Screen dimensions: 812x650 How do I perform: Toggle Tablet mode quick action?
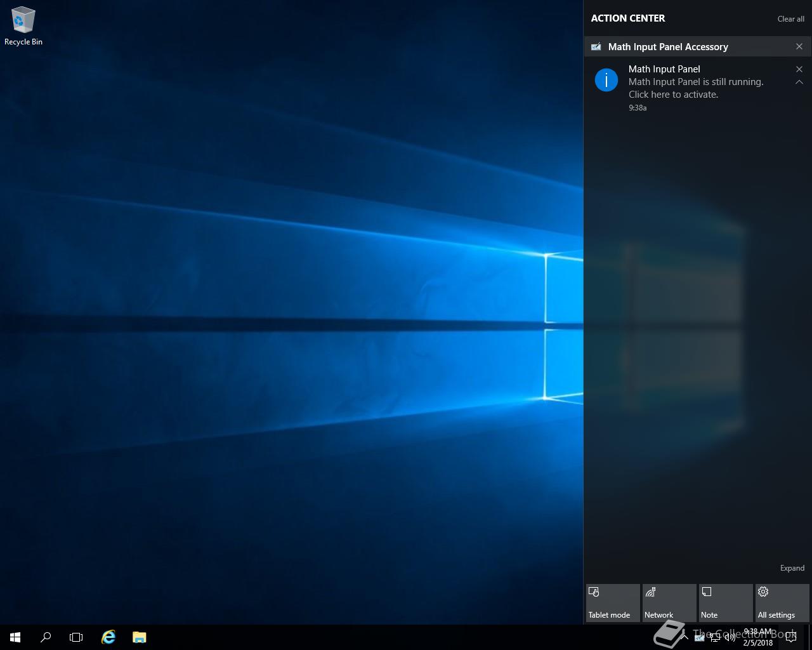(613, 603)
